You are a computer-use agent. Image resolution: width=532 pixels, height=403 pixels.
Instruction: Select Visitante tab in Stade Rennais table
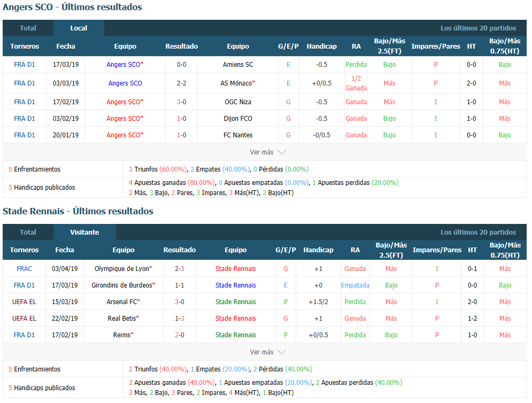tap(84, 232)
